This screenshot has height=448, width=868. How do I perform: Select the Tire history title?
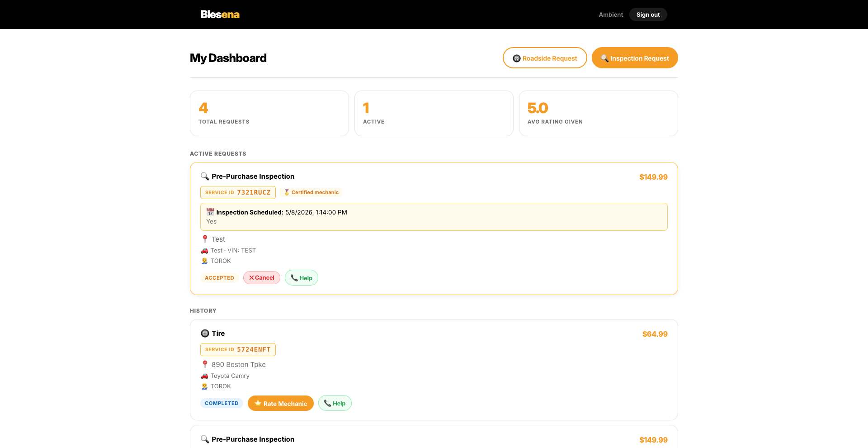click(x=218, y=334)
